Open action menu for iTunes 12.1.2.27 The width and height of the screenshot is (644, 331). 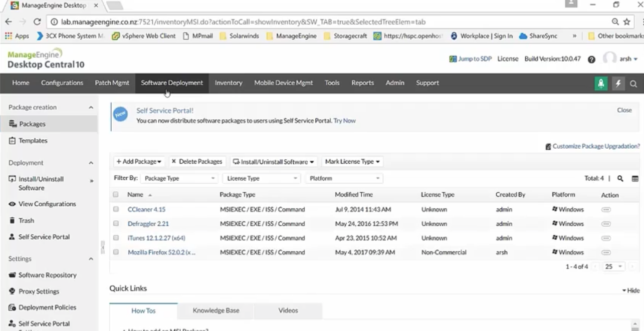606,238
